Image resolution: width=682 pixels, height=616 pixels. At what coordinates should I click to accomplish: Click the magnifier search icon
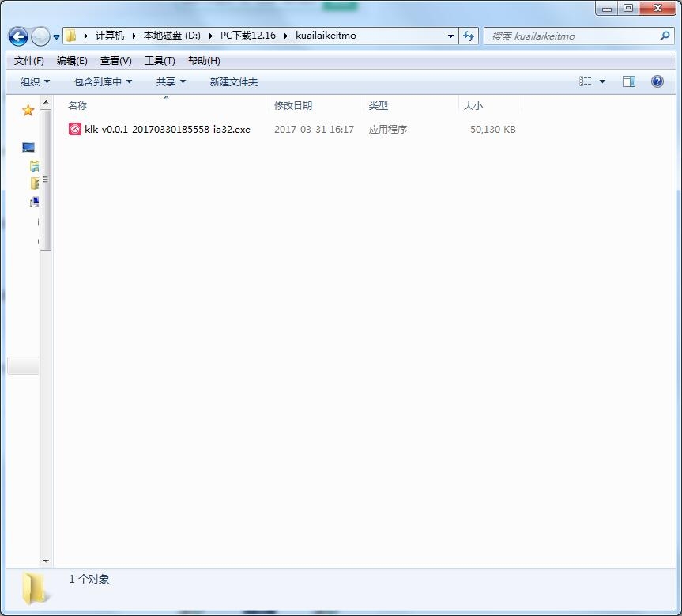[x=665, y=36]
